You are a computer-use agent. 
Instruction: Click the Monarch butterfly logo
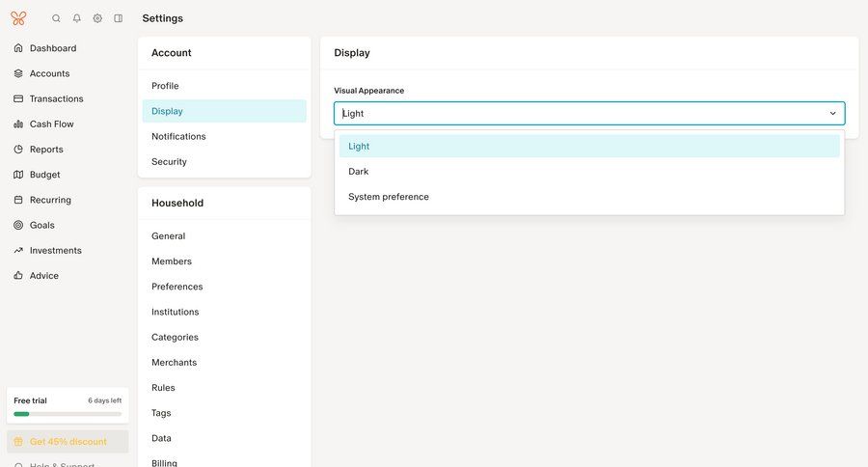(18, 18)
